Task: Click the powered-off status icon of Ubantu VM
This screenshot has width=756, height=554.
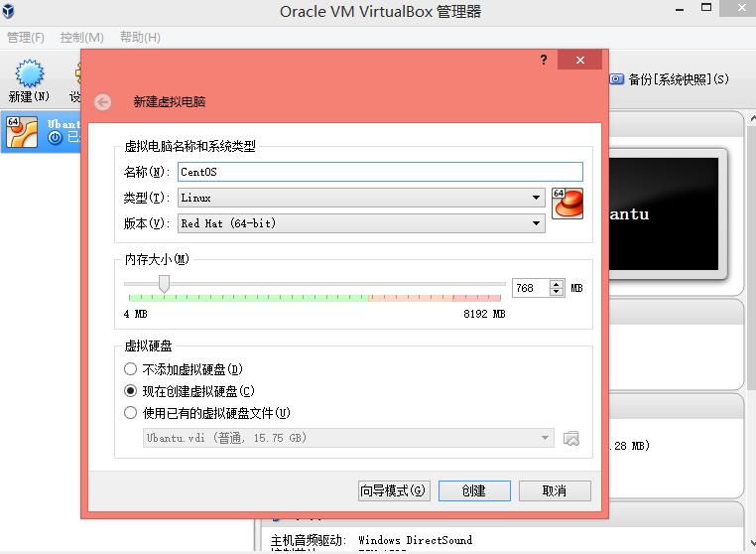Action: [55, 138]
